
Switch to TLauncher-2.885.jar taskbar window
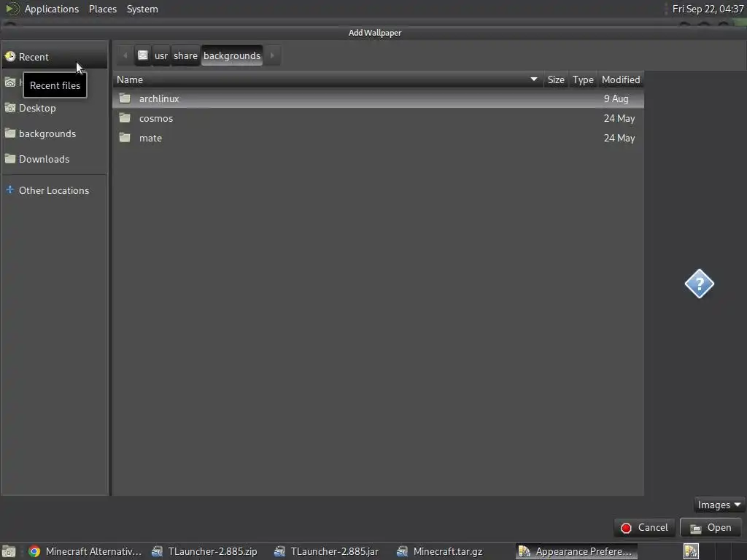point(327,551)
